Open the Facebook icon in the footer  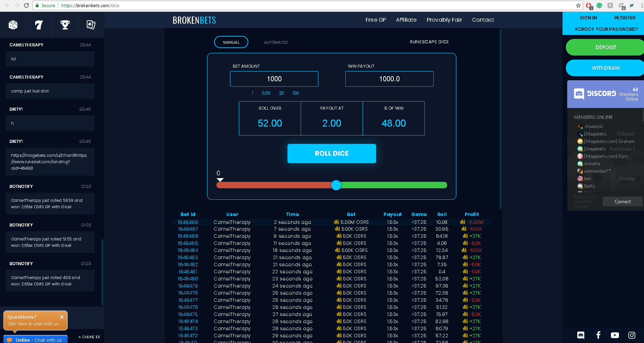pos(598,335)
